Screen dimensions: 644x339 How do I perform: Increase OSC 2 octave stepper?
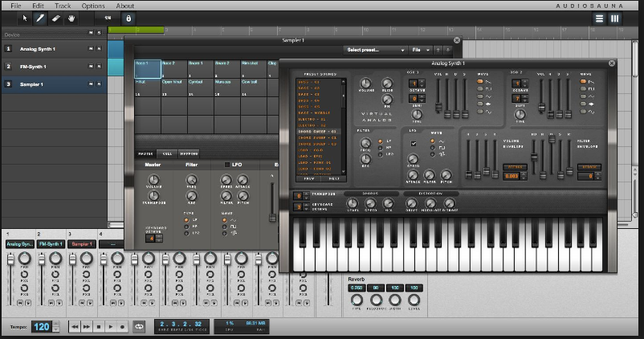pyautogui.click(x=525, y=82)
